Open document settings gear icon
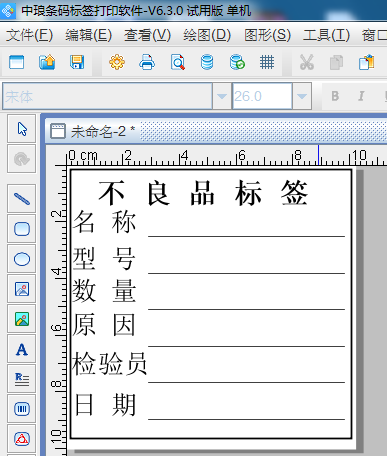 117,62
